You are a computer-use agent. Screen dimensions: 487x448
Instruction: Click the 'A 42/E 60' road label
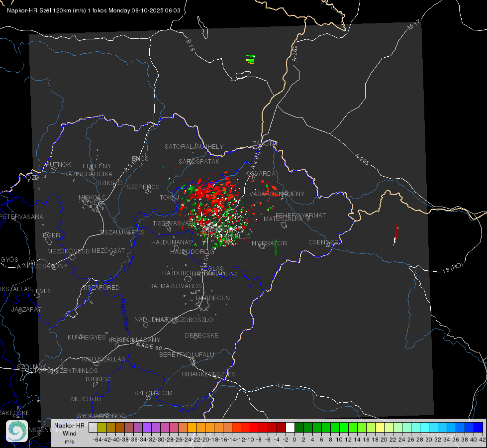(149, 346)
